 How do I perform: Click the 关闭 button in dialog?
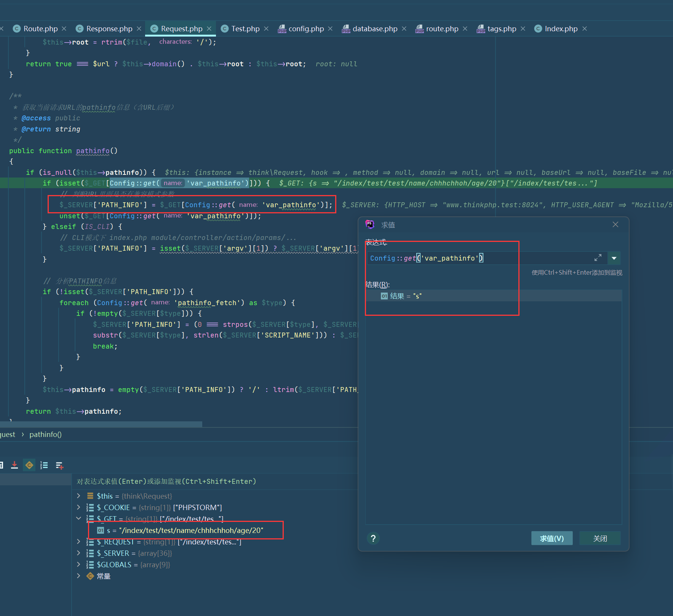pyautogui.click(x=600, y=538)
